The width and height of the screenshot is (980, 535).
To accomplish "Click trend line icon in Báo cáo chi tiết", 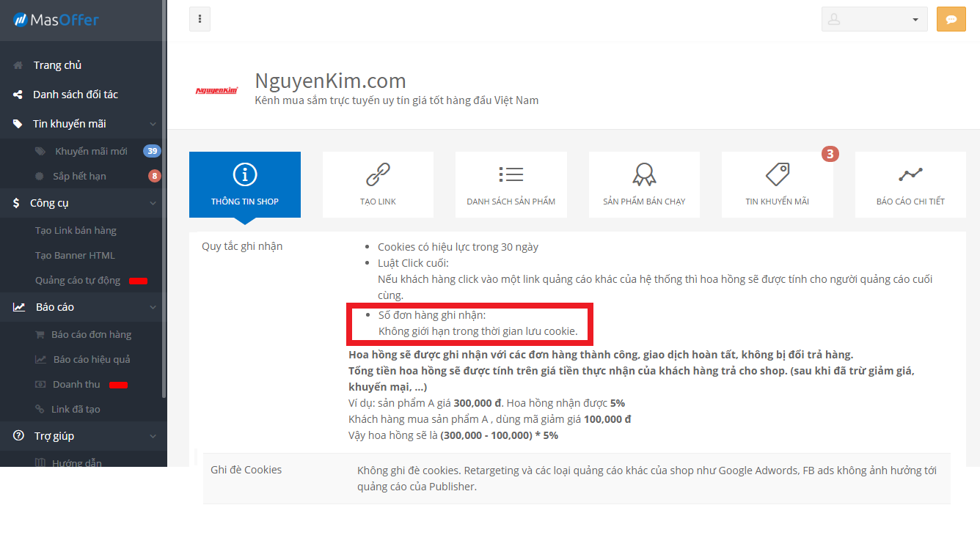I will pyautogui.click(x=910, y=174).
